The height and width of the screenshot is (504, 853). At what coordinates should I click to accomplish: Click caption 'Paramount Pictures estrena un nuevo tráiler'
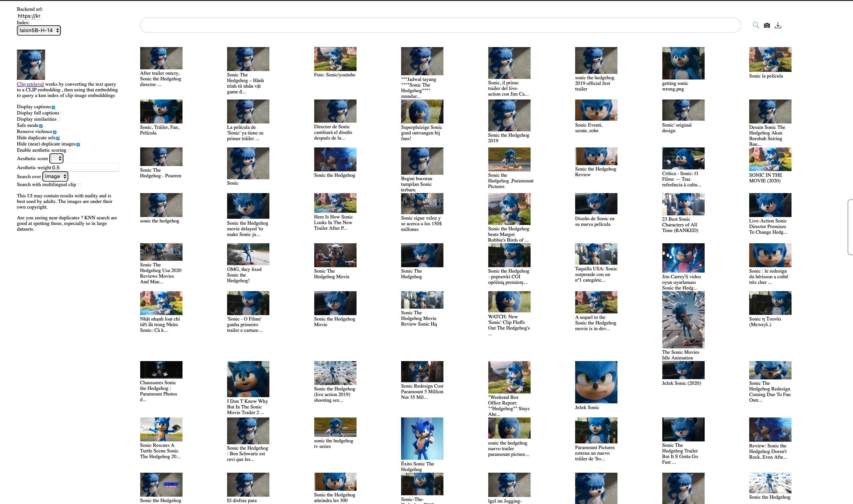595,453
